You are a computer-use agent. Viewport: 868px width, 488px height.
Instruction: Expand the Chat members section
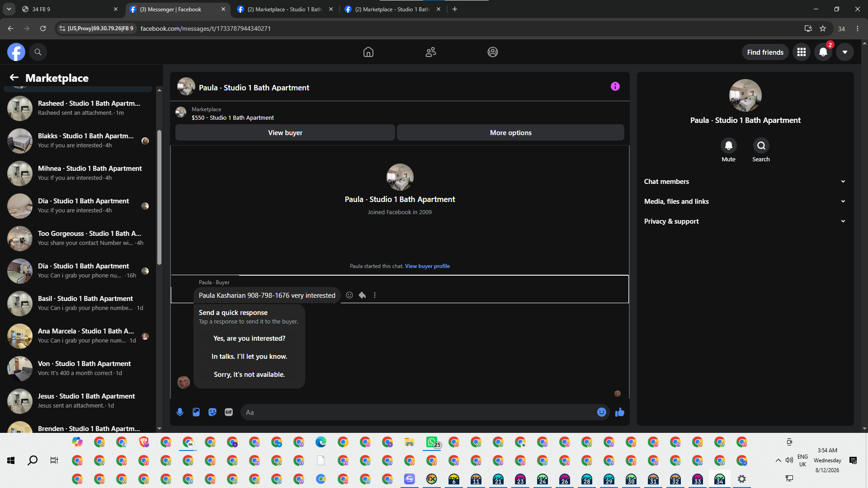tap(745, 182)
